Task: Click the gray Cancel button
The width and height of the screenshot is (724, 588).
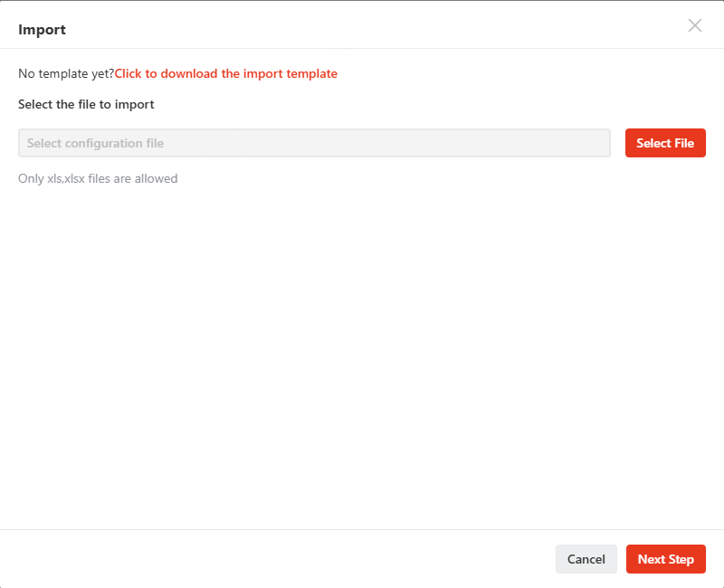Action: point(586,559)
